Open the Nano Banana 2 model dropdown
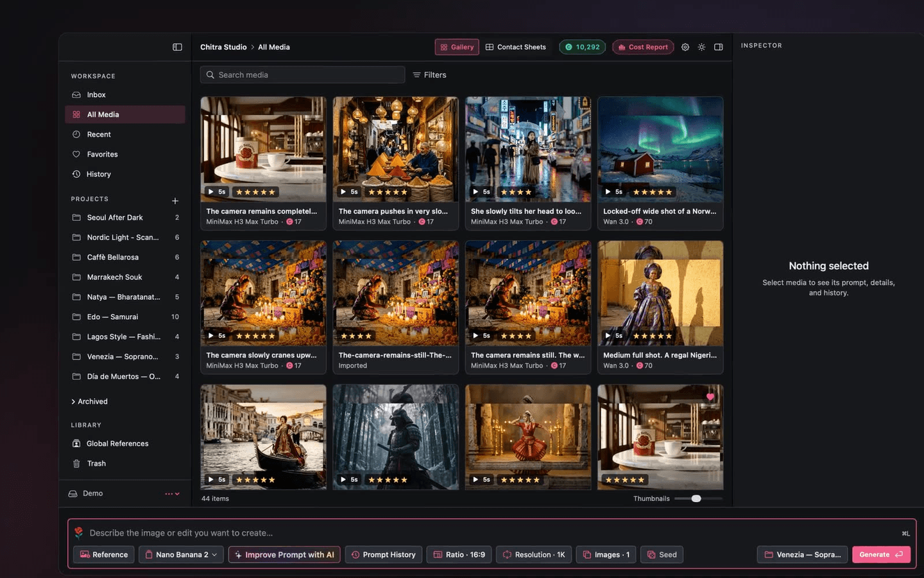 [181, 555]
